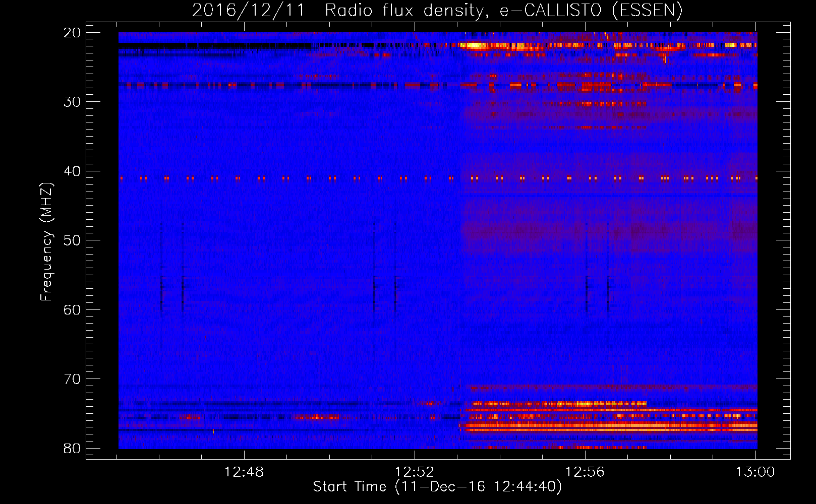Click the bright emission band near 77 MHz
816x504 pixels.
[x=610, y=427]
